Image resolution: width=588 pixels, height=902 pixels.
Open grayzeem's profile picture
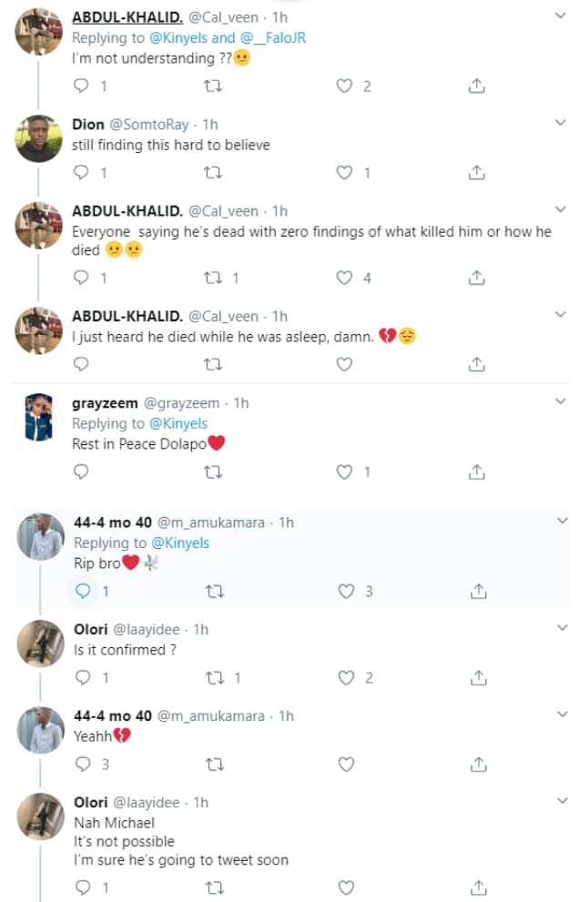pyautogui.click(x=38, y=418)
